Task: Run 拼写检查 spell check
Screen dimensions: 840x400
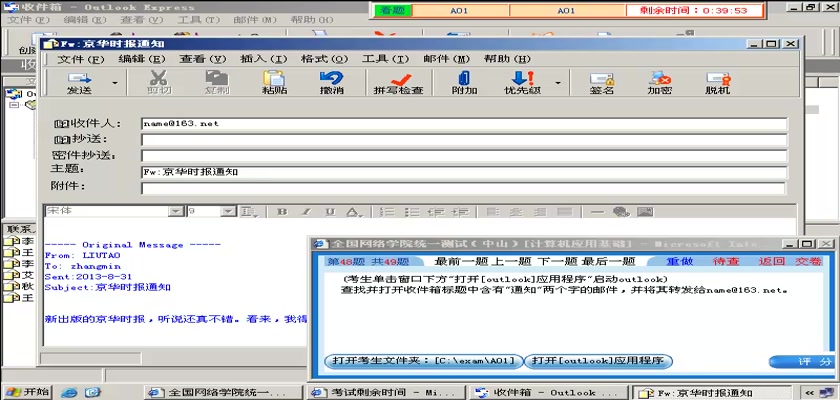Action: [399, 83]
